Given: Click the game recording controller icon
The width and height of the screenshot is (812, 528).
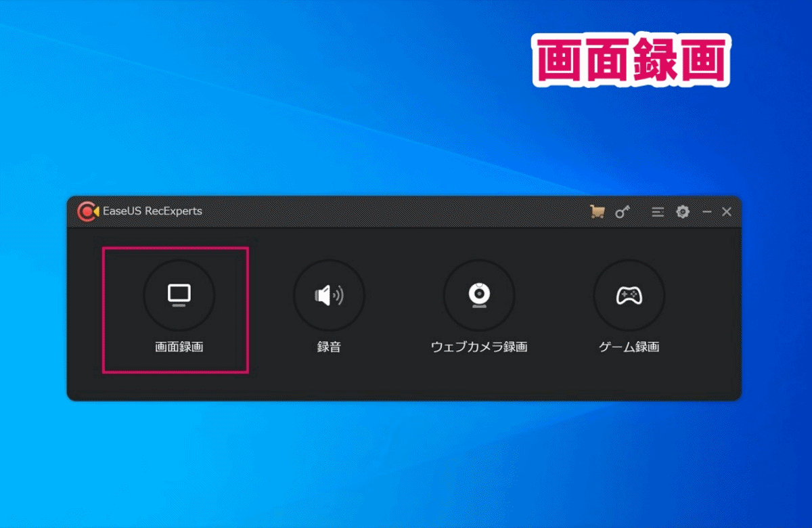Looking at the screenshot, I should coord(629,295).
